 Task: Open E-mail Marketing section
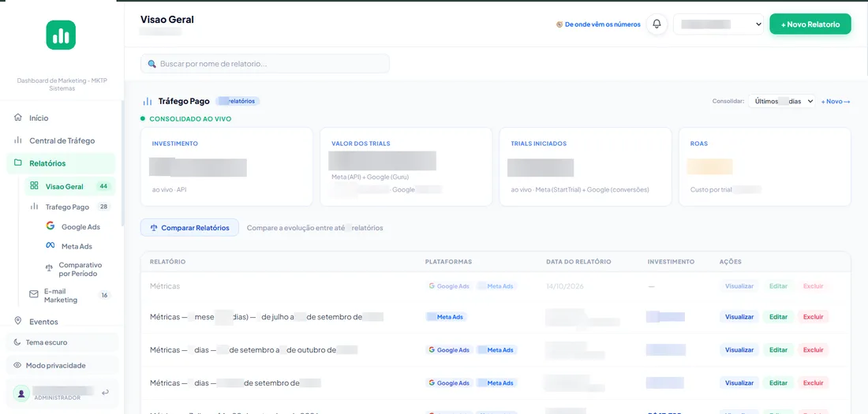[x=69, y=295]
